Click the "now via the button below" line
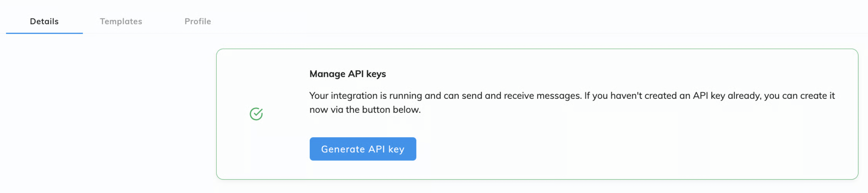This screenshot has width=868, height=193. (x=365, y=110)
